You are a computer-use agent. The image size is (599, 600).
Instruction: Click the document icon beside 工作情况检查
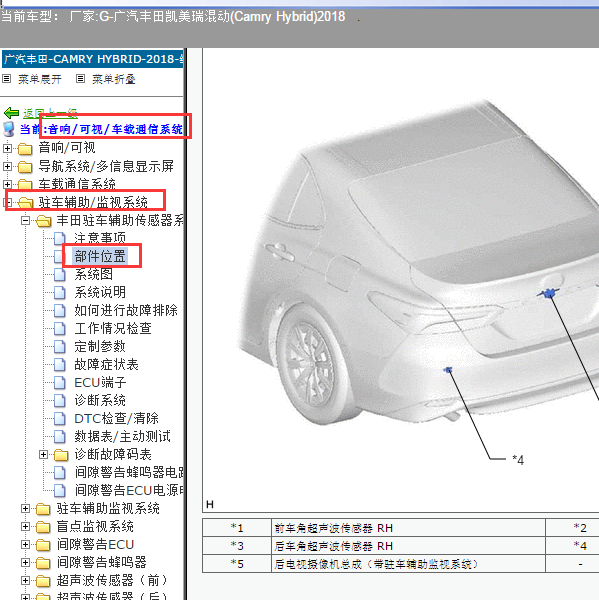click(60, 328)
